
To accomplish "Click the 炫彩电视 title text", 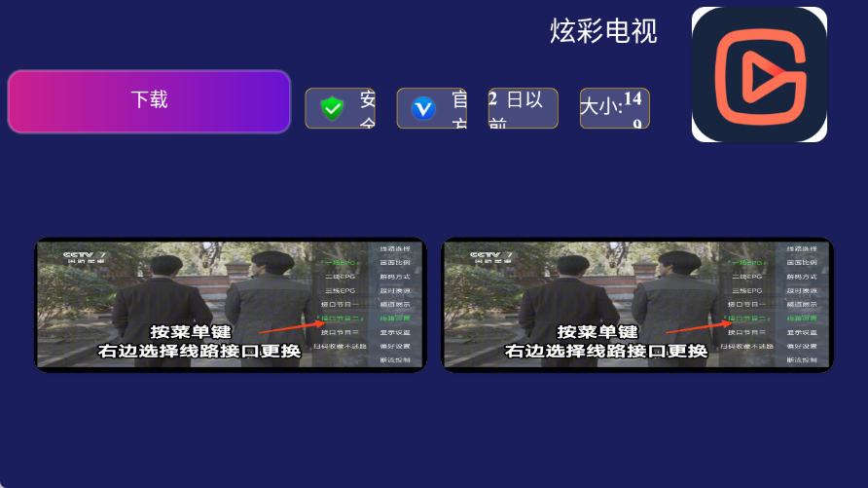I will click(x=603, y=31).
